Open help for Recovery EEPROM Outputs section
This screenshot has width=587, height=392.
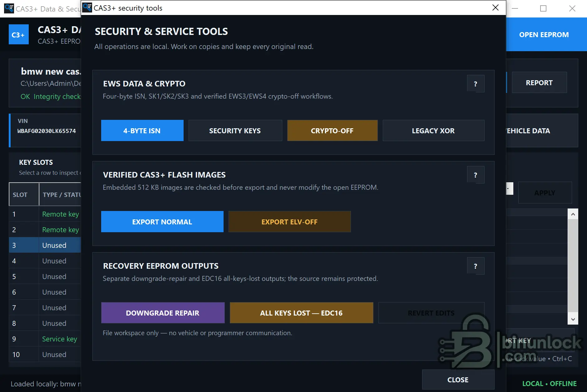tap(476, 266)
